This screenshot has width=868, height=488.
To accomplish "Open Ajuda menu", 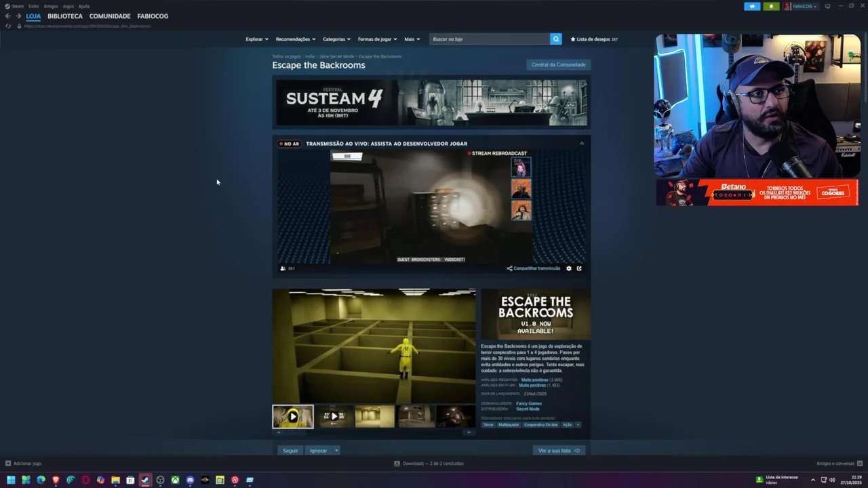I will coord(84,6).
